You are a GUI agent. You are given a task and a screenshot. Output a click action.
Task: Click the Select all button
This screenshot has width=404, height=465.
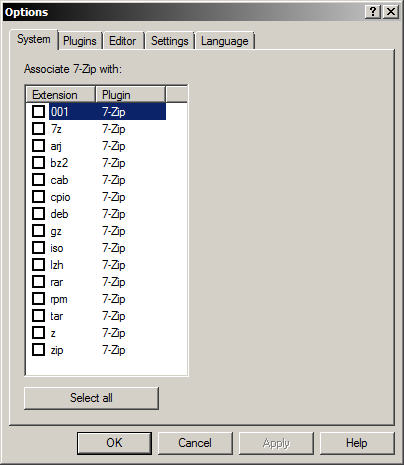click(x=91, y=398)
